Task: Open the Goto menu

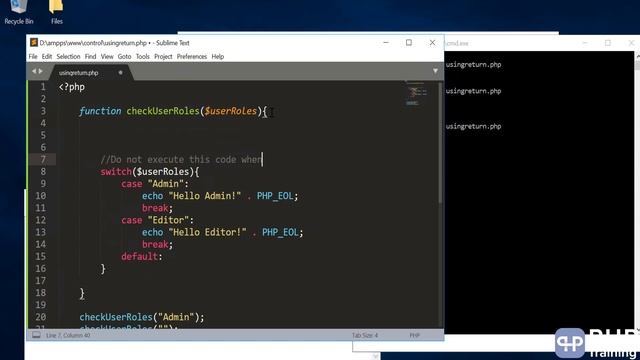Action: point(124,56)
